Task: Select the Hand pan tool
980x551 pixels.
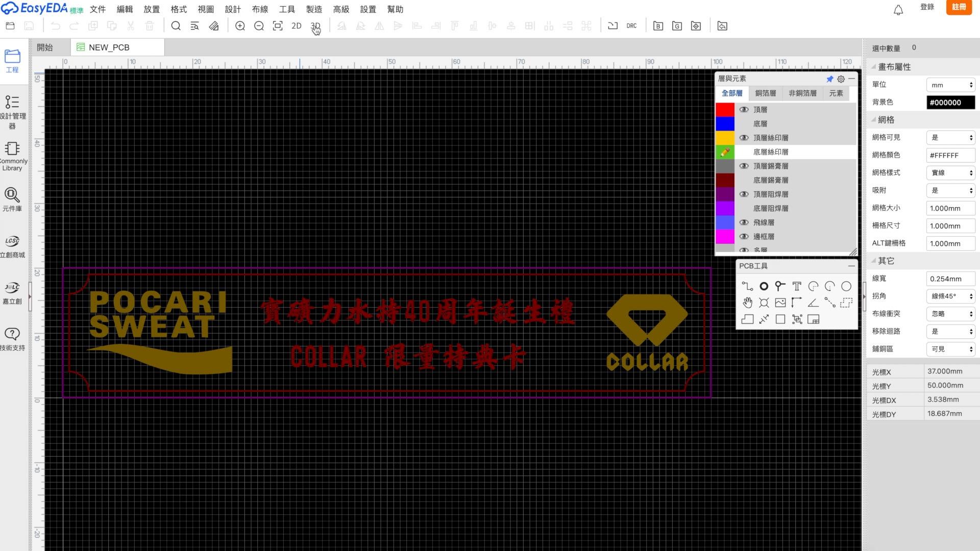Action: pos(748,302)
